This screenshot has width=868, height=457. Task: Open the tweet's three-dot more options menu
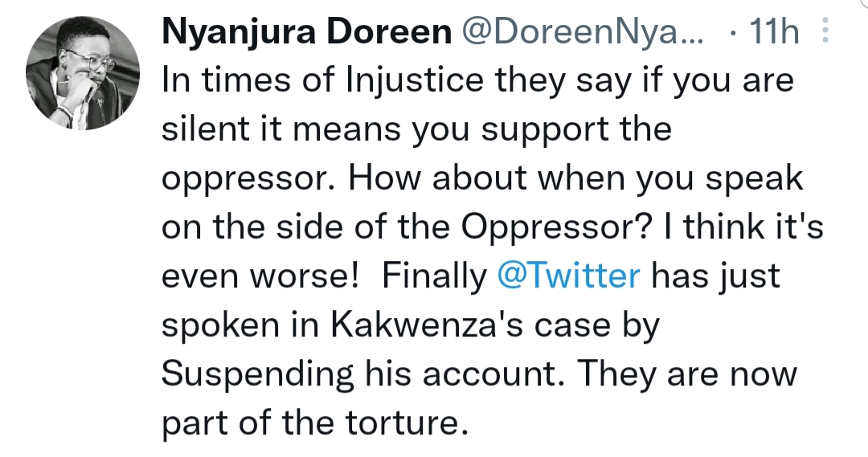point(821,34)
